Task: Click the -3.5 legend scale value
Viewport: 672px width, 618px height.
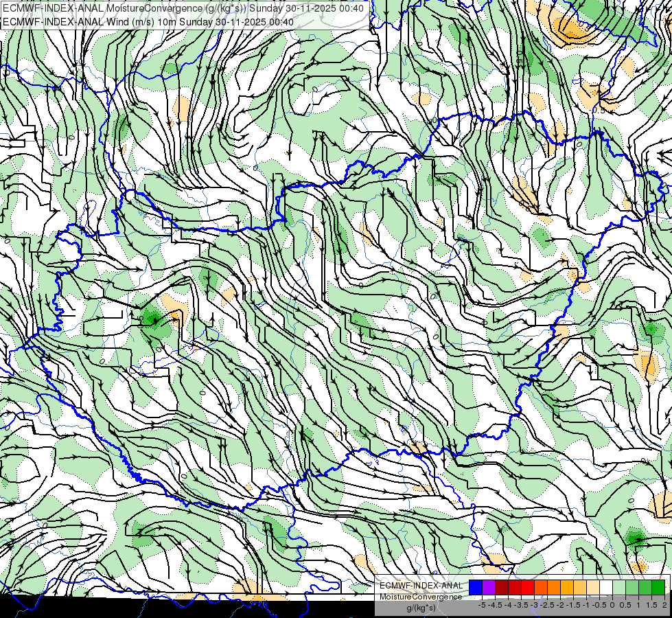Action: pos(521,605)
